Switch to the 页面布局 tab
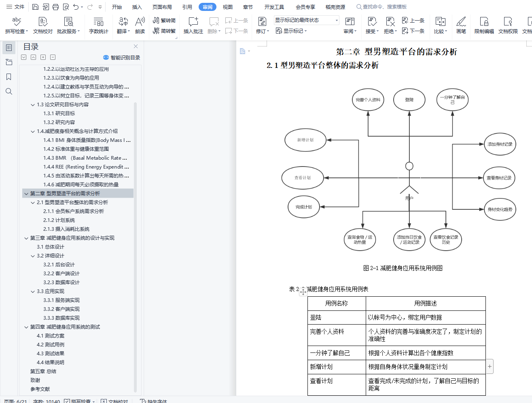This screenshot has height=403, width=532. pyautogui.click(x=162, y=7)
